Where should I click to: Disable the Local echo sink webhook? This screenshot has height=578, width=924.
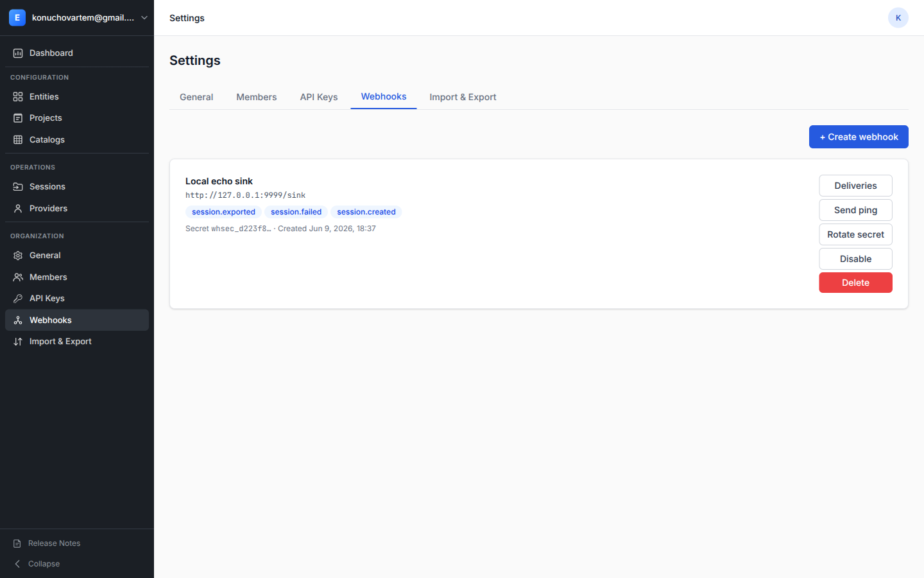(855, 259)
